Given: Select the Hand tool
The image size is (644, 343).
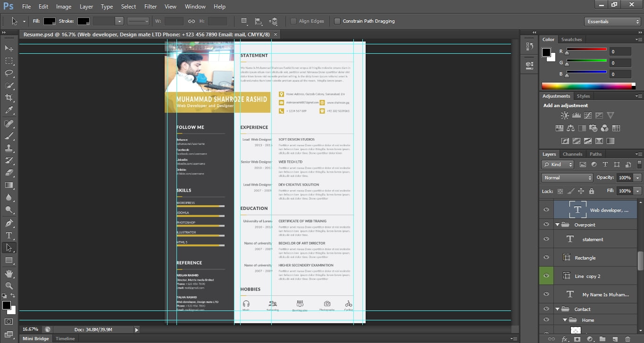Looking at the screenshot, I should [9, 273].
